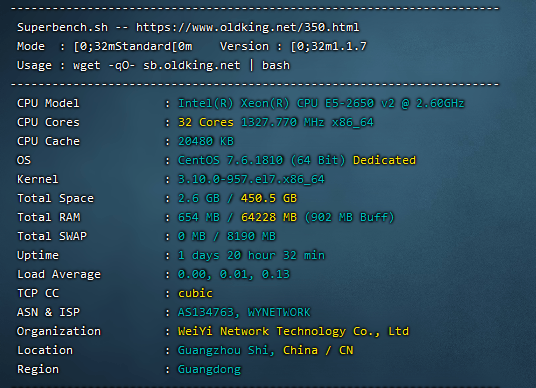Click the '(902 MB Buff)' text
The width and height of the screenshot is (536, 388).
349,217
